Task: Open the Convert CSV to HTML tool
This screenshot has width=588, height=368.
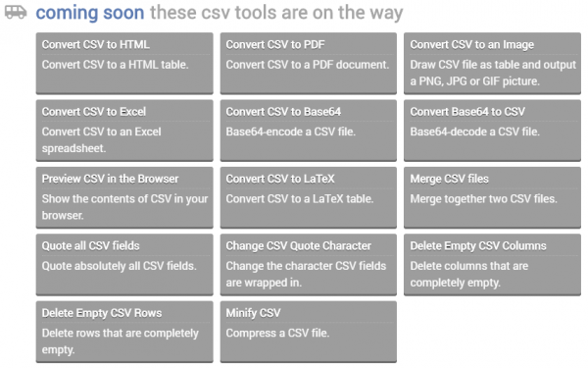Action: click(x=124, y=63)
